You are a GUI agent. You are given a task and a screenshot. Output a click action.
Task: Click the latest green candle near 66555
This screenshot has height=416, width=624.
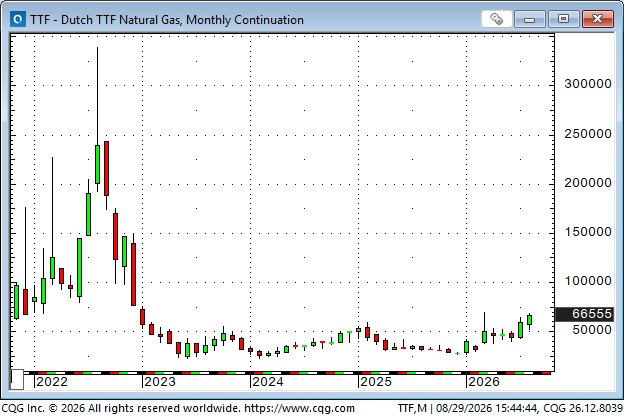[x=529, y=320]
